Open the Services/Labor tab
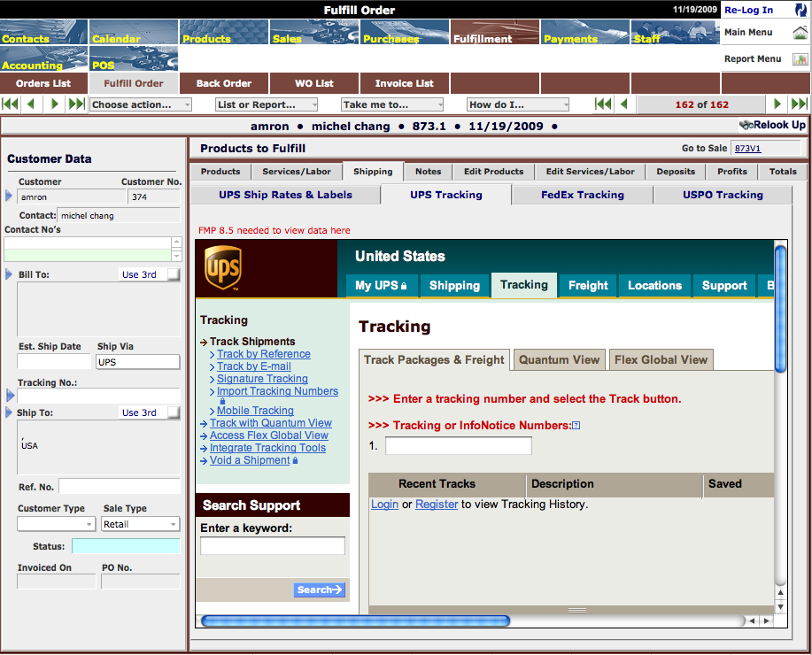 pos(297,172)
